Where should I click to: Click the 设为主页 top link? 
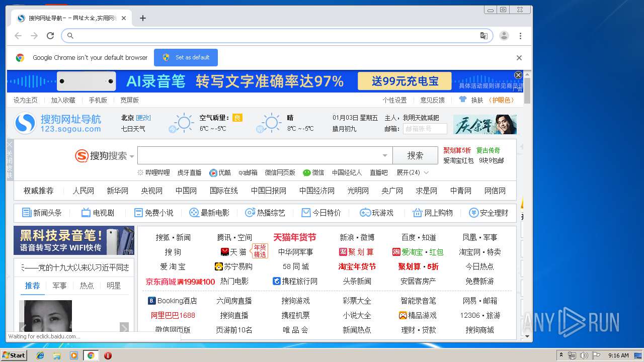pos(26,100)
